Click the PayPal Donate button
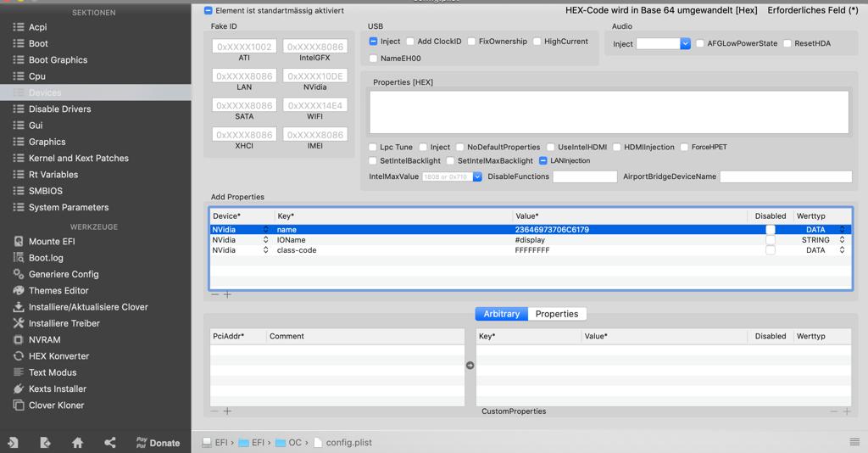The width and height of the screenshot is (868, 453). pos(158,443)
